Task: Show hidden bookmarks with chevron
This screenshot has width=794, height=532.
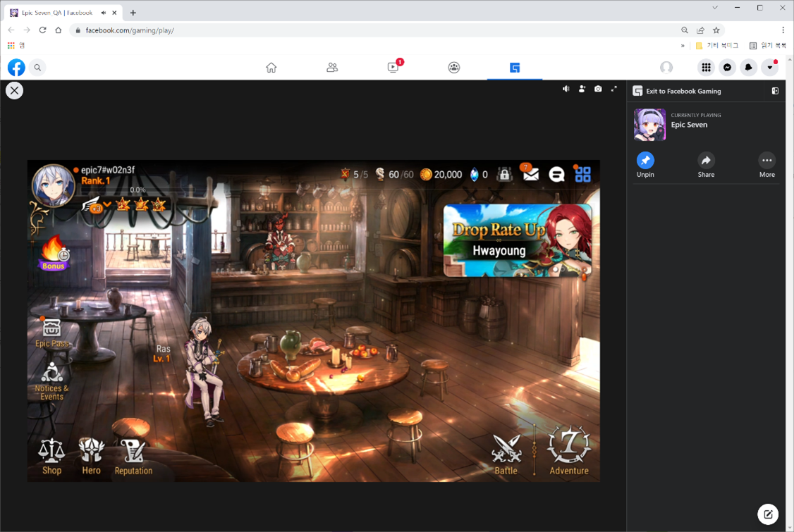Action: (x=683, y=46)
